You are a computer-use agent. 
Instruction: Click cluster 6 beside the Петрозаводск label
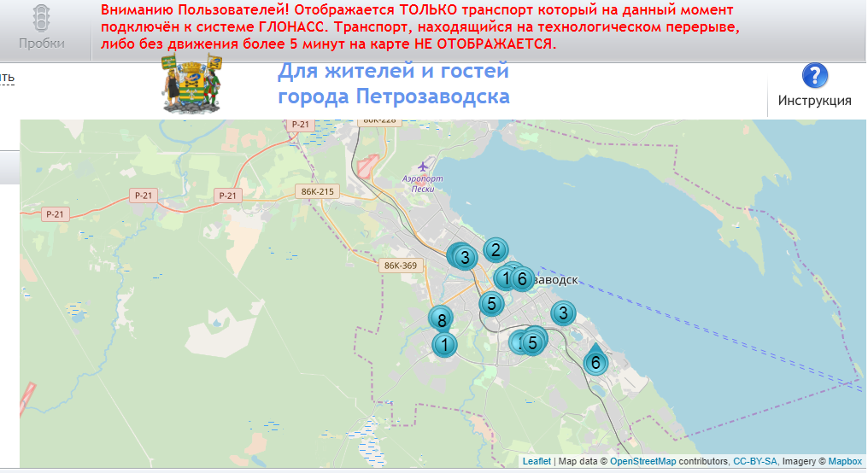coord(522,278)
